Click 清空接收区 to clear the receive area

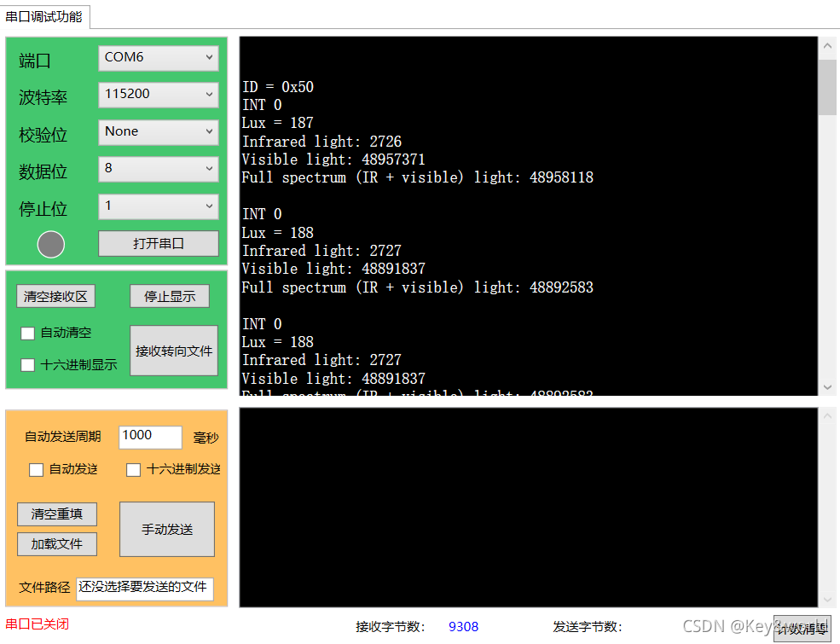pos(55,296)
